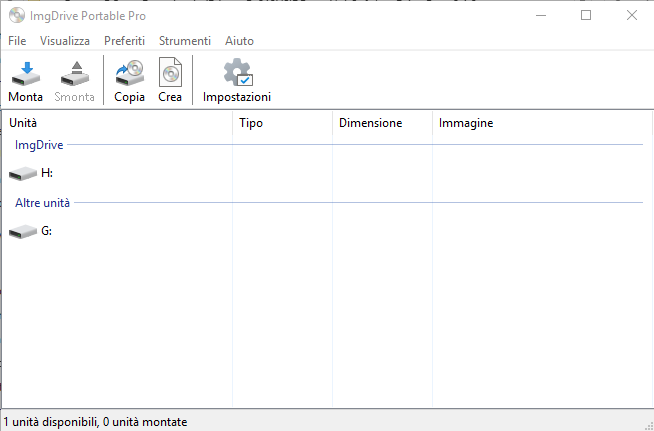The image size is (654, 431).
Task: Close the ImgDrive Portable Pro window
Action: [x=631, y=16]
